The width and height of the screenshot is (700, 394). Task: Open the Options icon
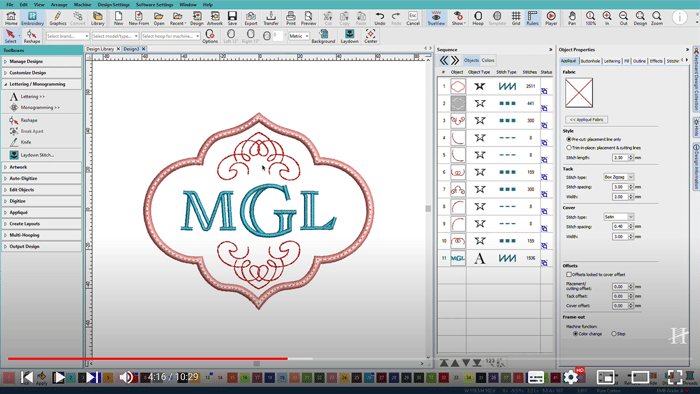click(210, 36)
